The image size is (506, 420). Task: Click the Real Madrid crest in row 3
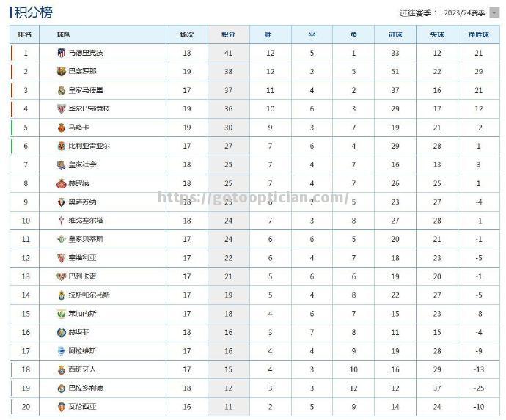[62, 90]
